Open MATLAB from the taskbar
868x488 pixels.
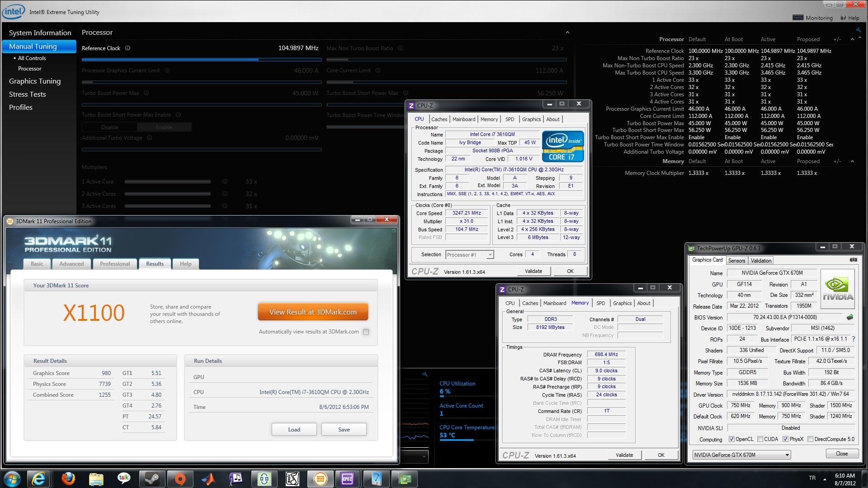(x=208, y=479)
